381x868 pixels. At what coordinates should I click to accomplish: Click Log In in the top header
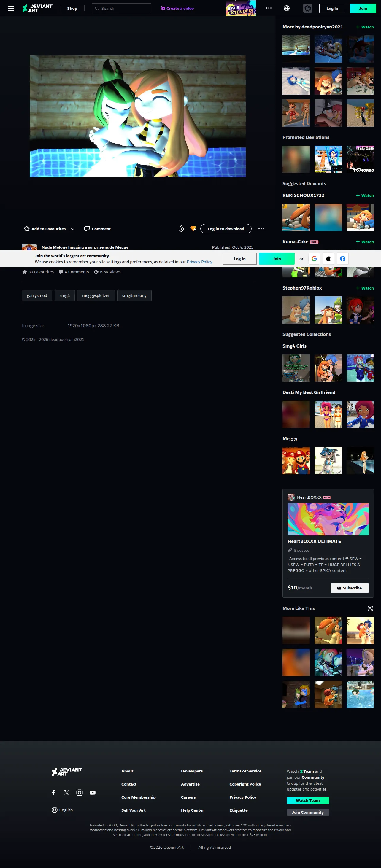pos(332,8)
